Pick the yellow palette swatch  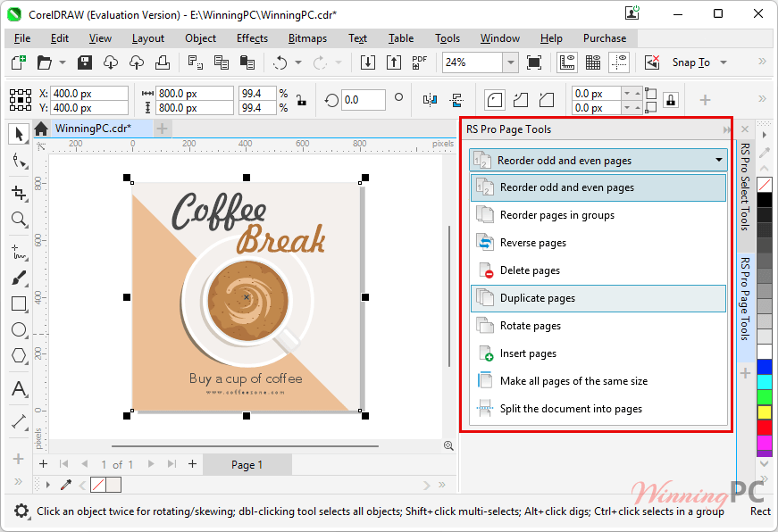[x=764, y=412]
